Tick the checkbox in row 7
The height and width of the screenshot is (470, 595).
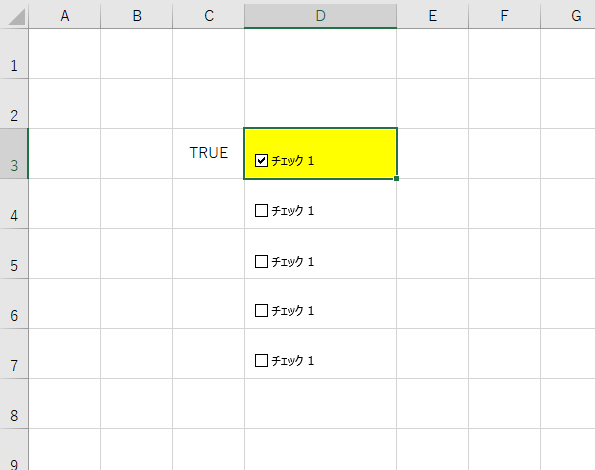click(261, 360)
